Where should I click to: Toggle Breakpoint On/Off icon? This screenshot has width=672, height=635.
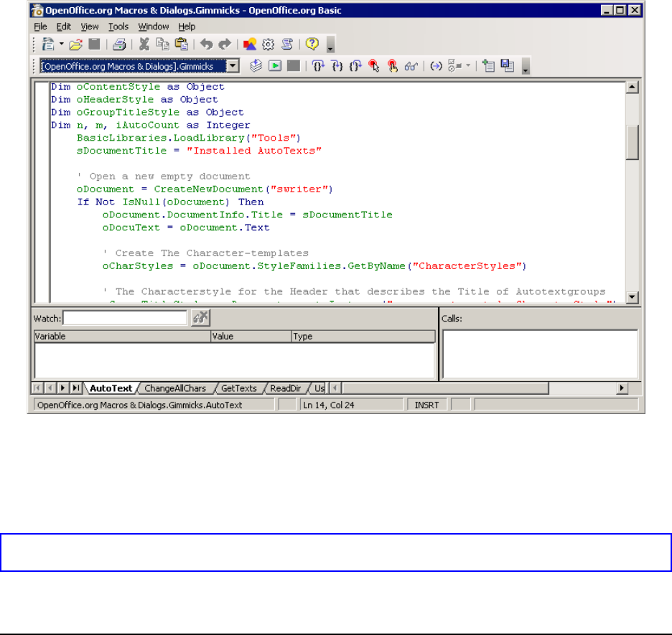click(x=374, y=66)
